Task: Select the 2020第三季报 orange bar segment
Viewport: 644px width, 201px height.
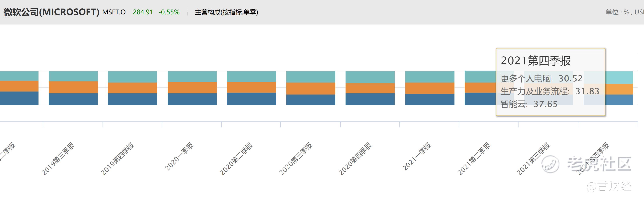Action: [311, 89]
